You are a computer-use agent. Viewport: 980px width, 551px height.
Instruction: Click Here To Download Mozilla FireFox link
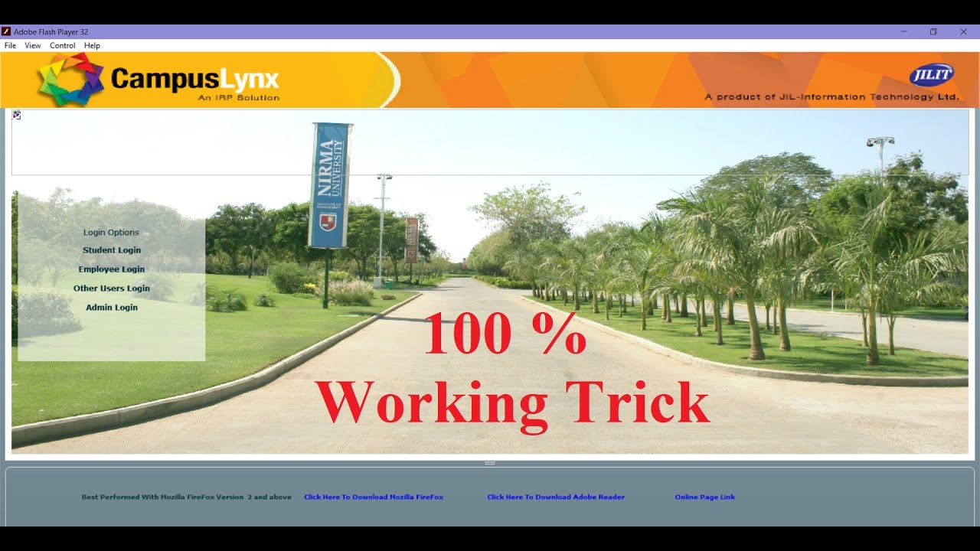tap(374, 497)
